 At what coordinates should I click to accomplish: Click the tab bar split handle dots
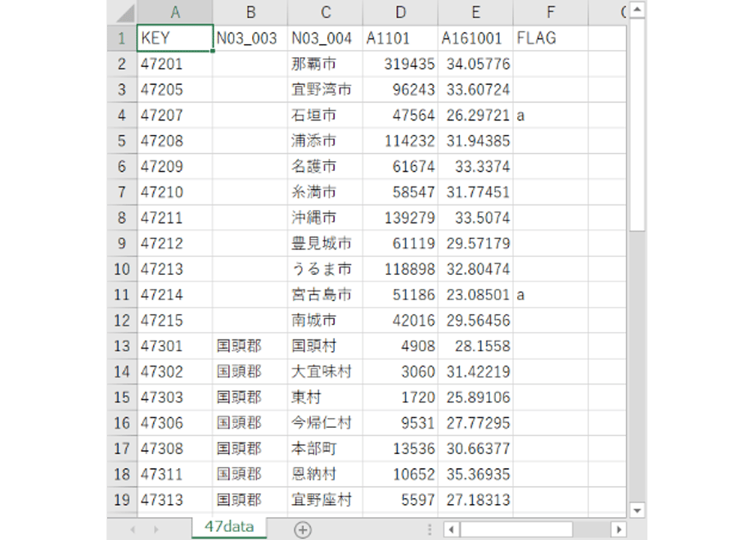tap(429, 529)
